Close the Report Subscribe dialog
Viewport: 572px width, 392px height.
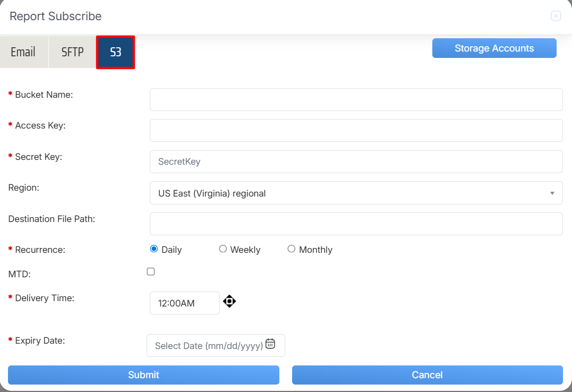pyautogui.click(x=556, y=16)
